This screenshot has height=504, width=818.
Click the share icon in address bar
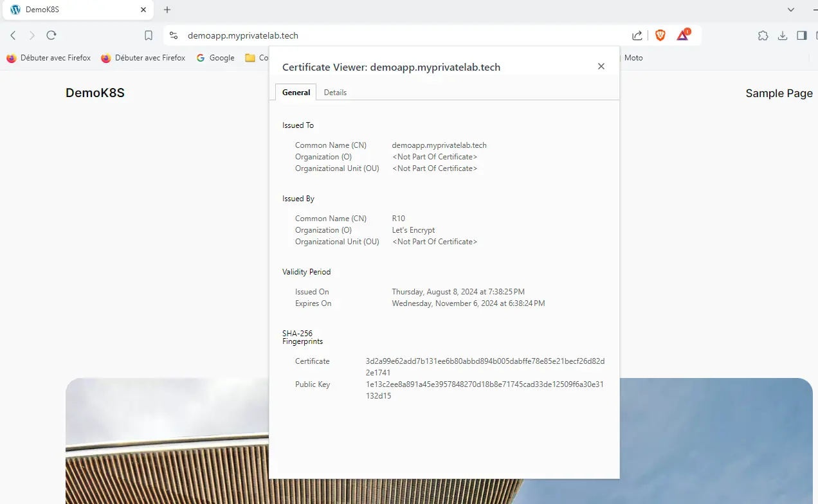[637, 35]
